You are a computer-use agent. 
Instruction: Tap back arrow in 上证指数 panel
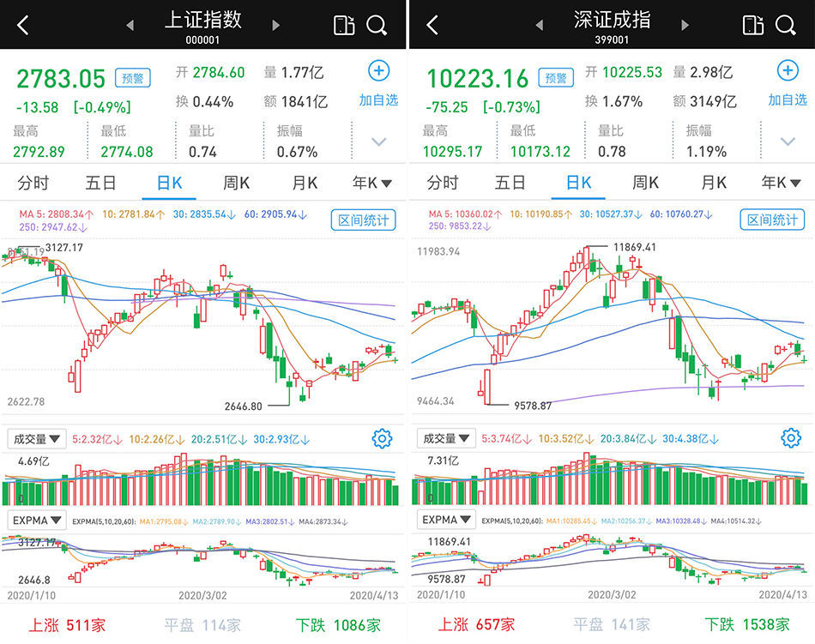23,25
